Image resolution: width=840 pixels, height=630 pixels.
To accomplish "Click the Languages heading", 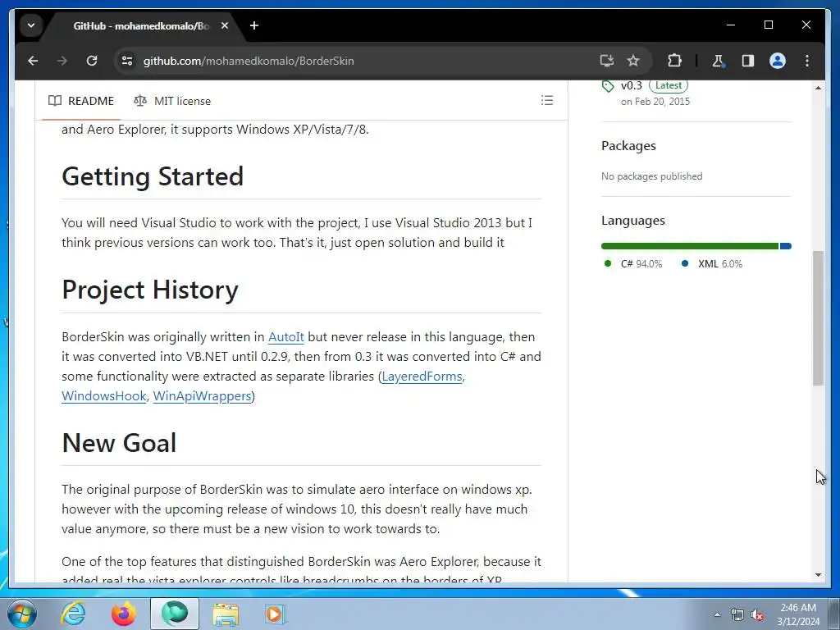I will click(x=633, y=221).
